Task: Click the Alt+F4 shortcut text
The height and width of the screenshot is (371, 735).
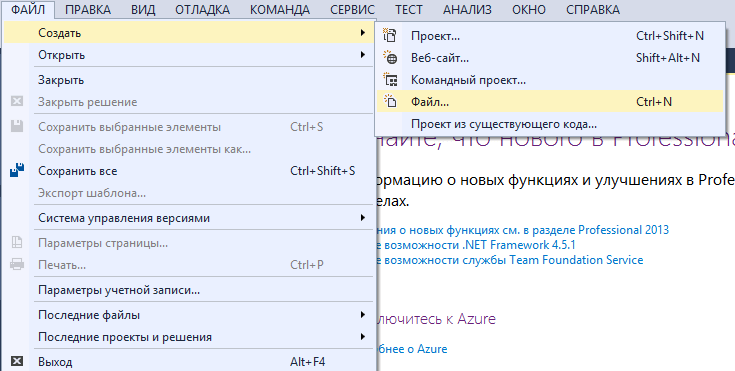Action: (308, 362)
